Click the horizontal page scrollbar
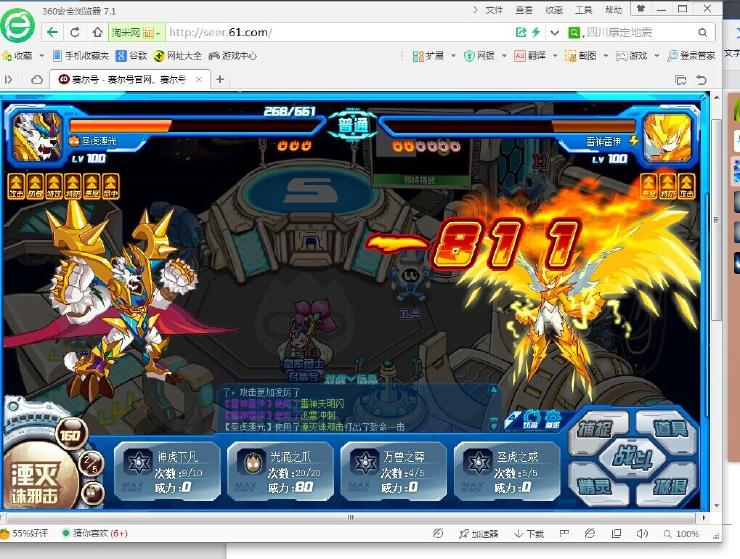The image size is (740, 559). [x=350, y=517]
